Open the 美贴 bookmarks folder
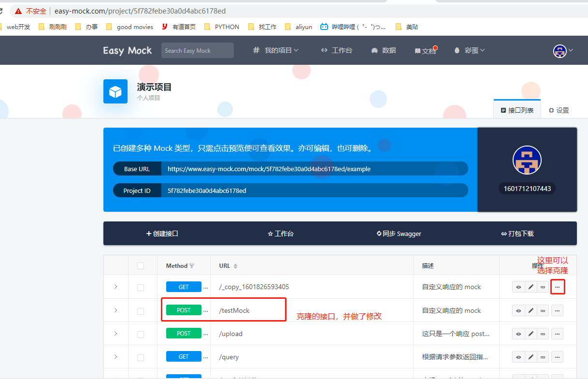588x381 pixels. click(407, 27)
